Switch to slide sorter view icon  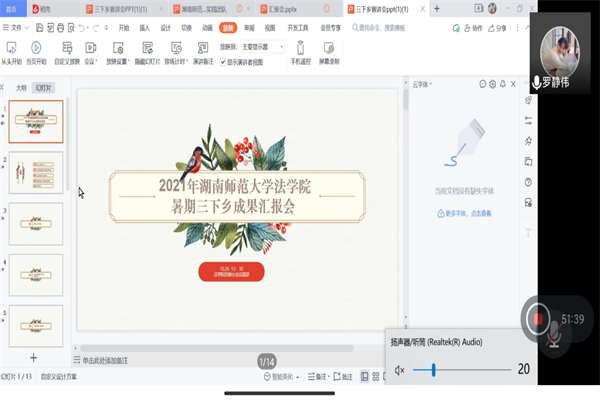tap(376, 377)
